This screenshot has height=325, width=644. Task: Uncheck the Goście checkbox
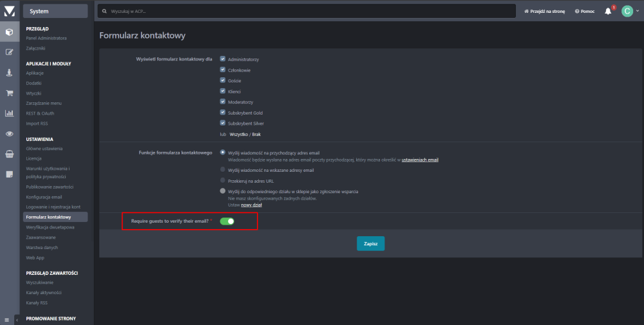pos(223,80)
